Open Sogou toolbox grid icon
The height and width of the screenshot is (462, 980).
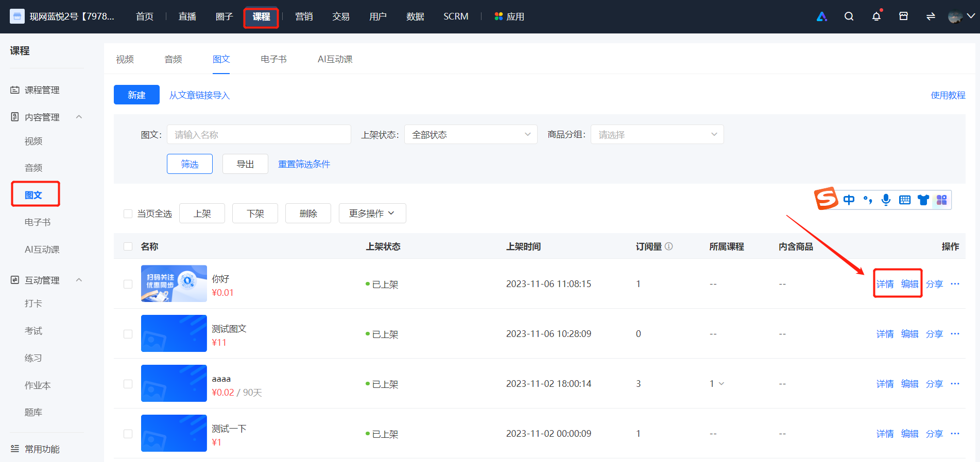[x=942, y=200]
